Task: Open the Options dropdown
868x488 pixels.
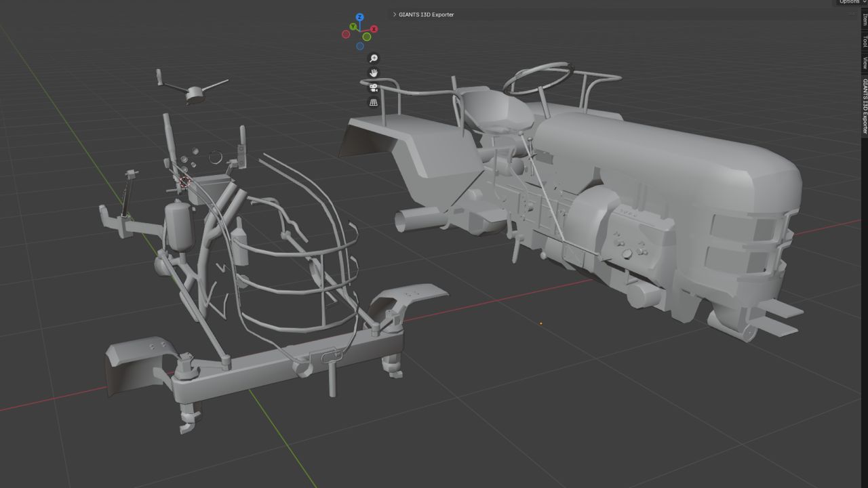Action: 850,2
